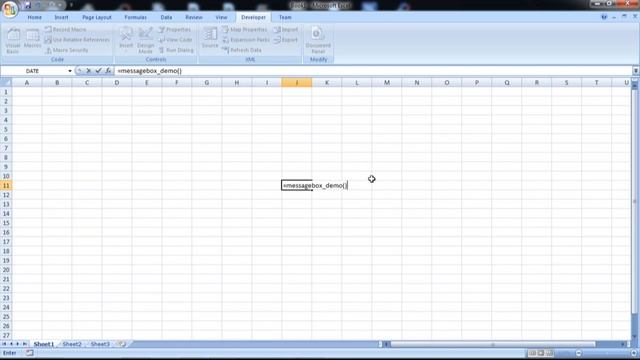Click the Zoom Out minus button
Screen dimensions: 640x360
click(578, 353)
